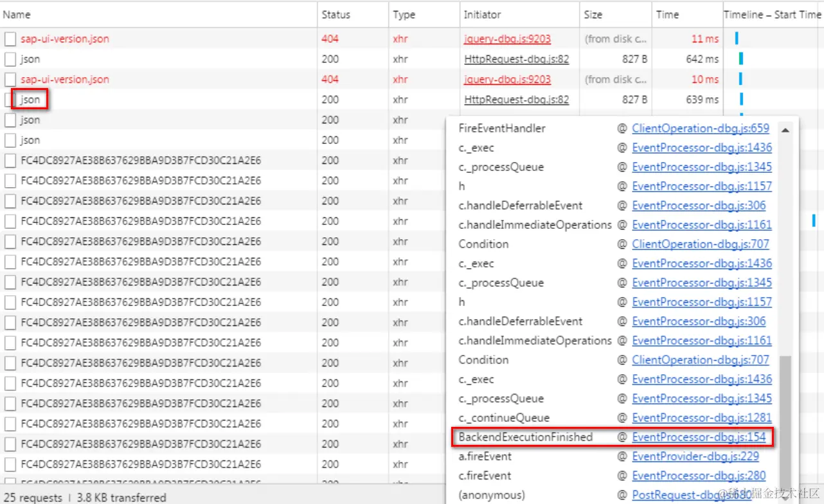
Task: Open HttpRequest-dbg.js:82 initiator in the 642 ms row
Action: click(517, 59)
